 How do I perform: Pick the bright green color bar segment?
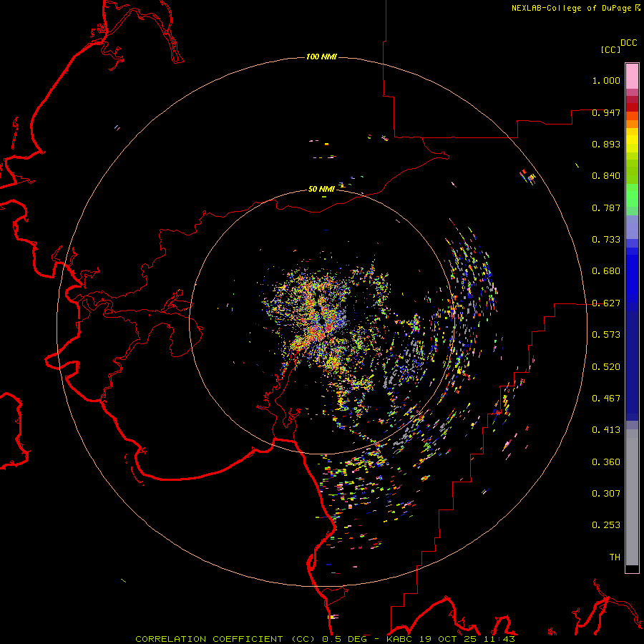click(x=632, y=195)
